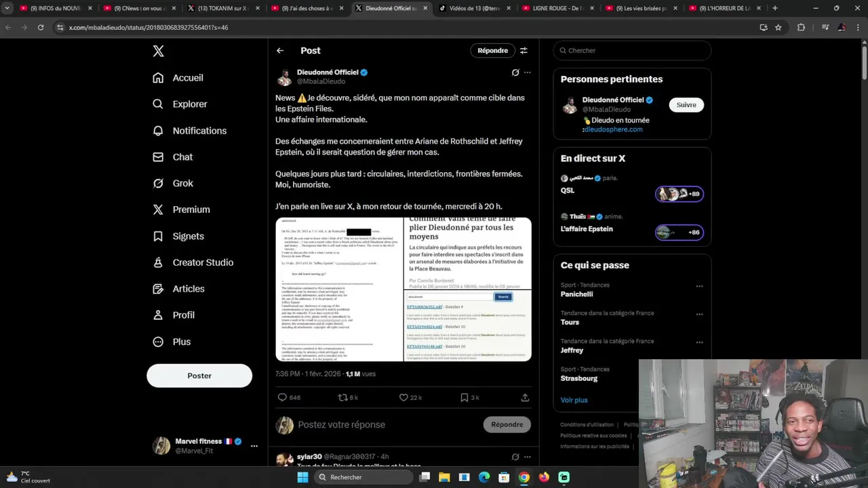
Task: Open Marvel fitness account options menu
Action: (x=254, y=446)
